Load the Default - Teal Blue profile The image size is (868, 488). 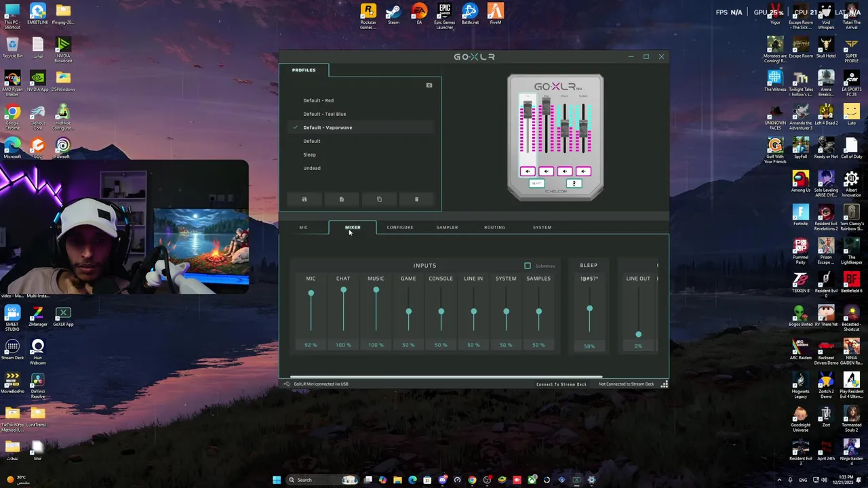click(x=324, y=114)
